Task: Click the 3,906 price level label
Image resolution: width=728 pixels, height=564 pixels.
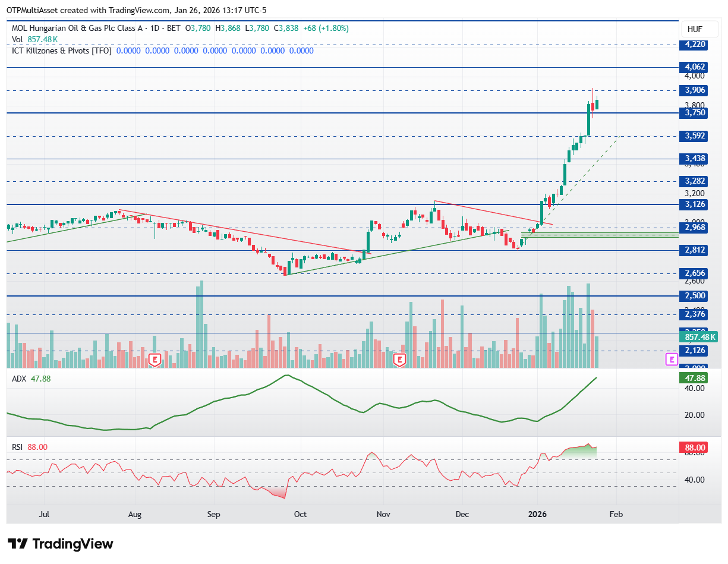Action: [x=695, y=90]
